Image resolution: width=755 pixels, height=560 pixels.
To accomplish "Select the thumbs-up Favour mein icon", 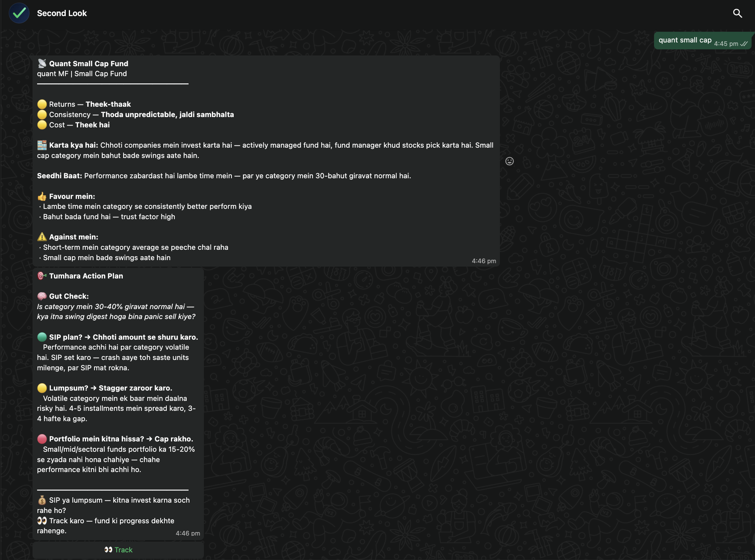I will coord(42,196).
